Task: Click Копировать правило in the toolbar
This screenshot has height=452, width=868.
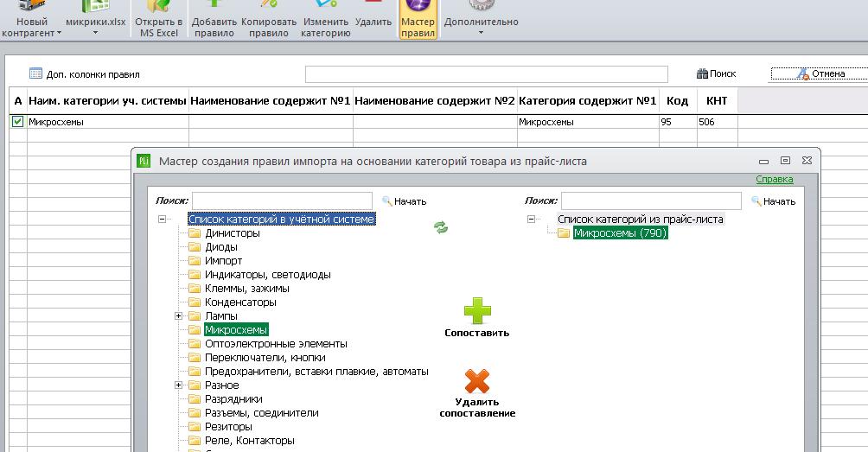Action: point(269,20)
